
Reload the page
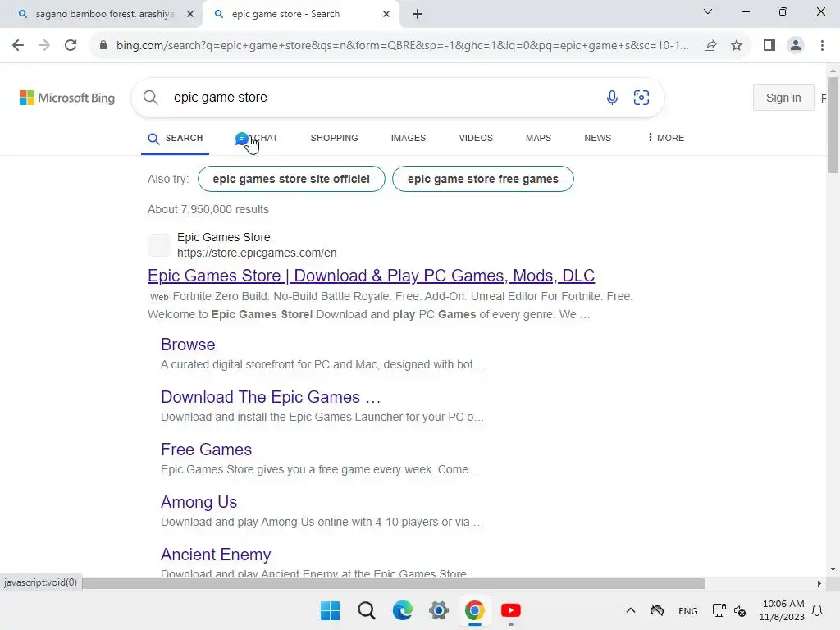click(71, 46)
